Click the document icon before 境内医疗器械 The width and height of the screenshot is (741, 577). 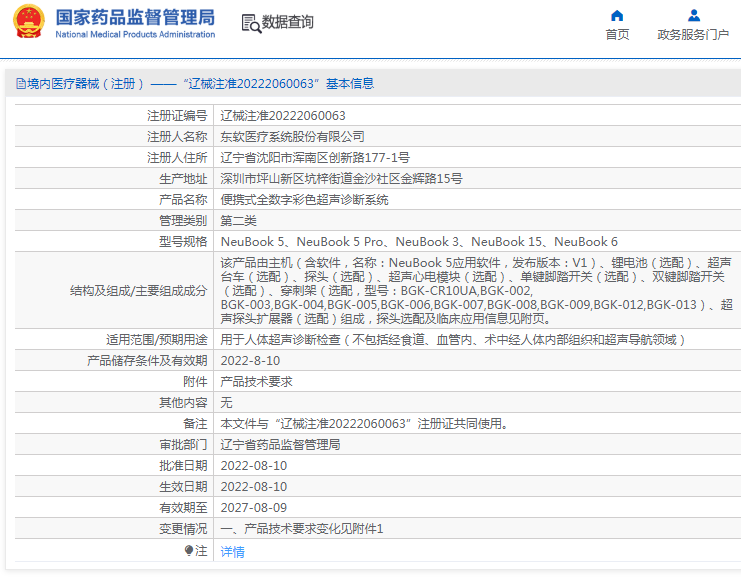tap(21, 84)
